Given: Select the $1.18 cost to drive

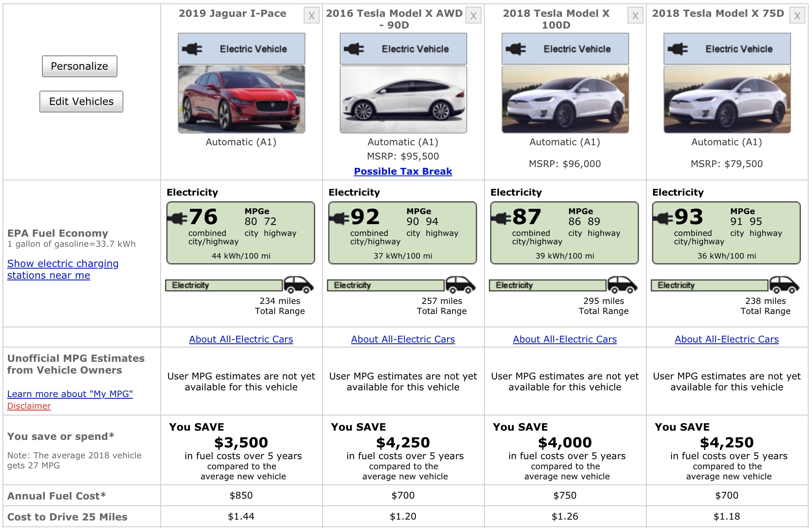Looking at the screenshot, I should tap(727, 516).
